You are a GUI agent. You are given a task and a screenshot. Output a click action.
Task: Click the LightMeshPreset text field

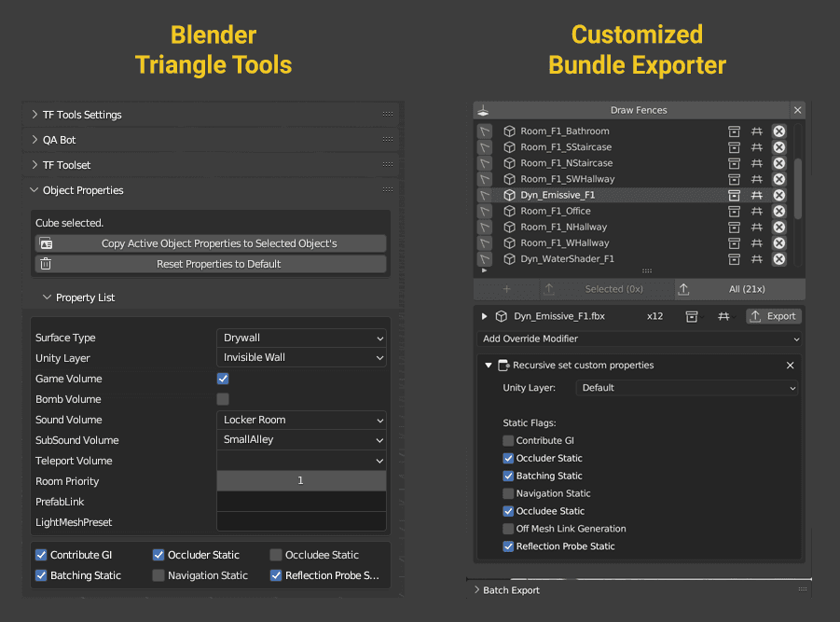click(x=301, y=522)
